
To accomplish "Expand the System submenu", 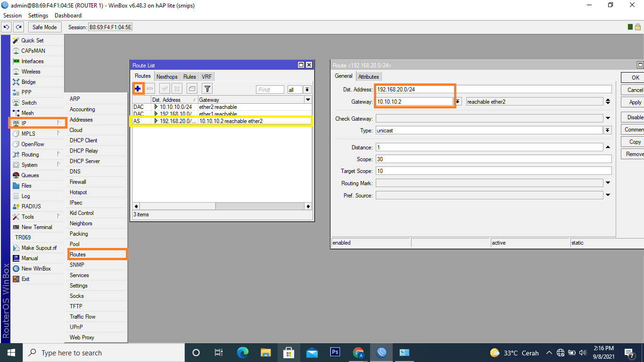I will coord(37,165).
